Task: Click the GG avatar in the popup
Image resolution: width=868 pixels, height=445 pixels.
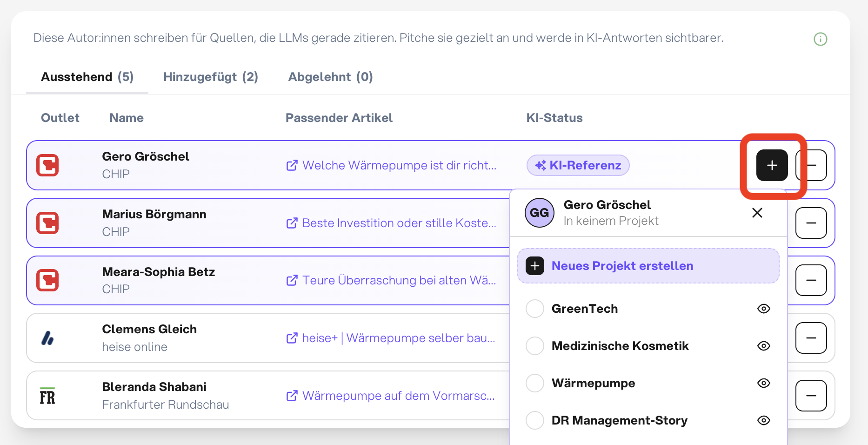Action: click(x=539, y=213)
